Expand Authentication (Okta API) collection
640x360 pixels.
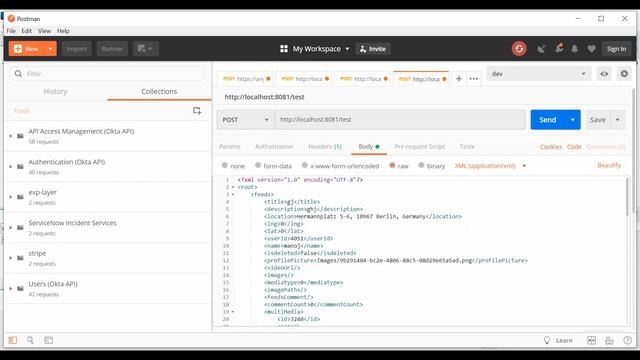(x=11, y=167)
